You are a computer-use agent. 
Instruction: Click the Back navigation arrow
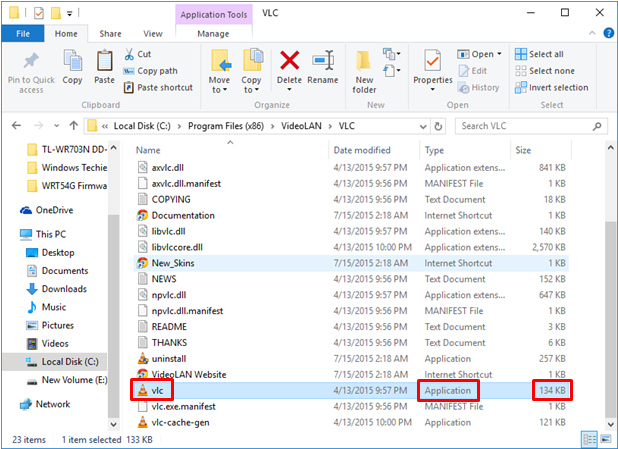click(16, 126)
